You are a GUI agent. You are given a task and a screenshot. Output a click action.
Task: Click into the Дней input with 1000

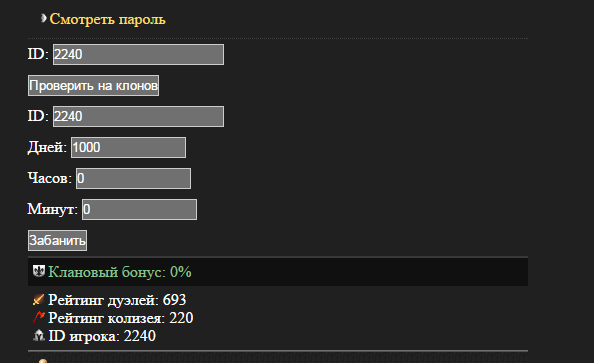point(128,147)
